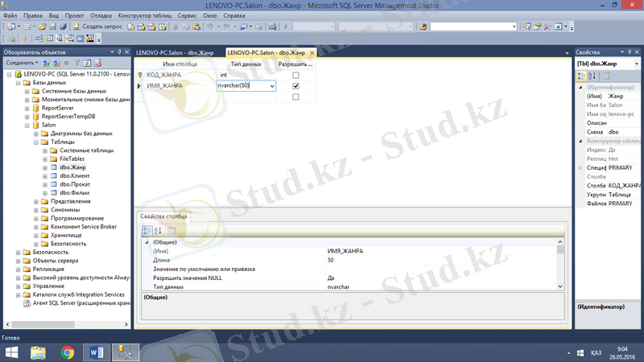Click the Windows Start button
This screenshot has height=362, width=644.
pyautogui.click(x=12, y=352)
